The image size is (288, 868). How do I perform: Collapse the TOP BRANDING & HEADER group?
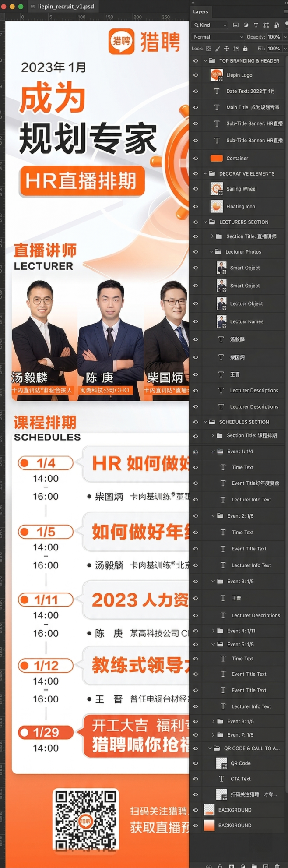point(205,61)
